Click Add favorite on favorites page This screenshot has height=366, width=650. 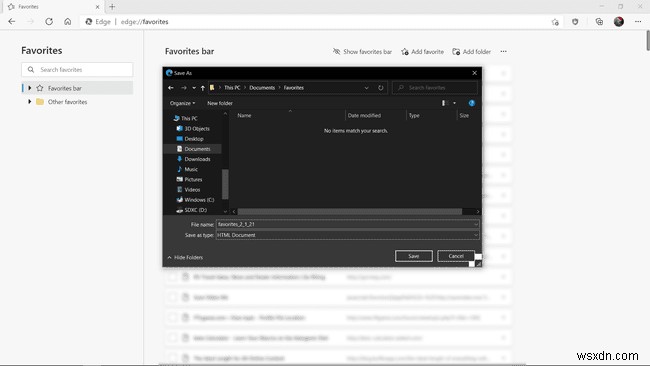(422, 51)
